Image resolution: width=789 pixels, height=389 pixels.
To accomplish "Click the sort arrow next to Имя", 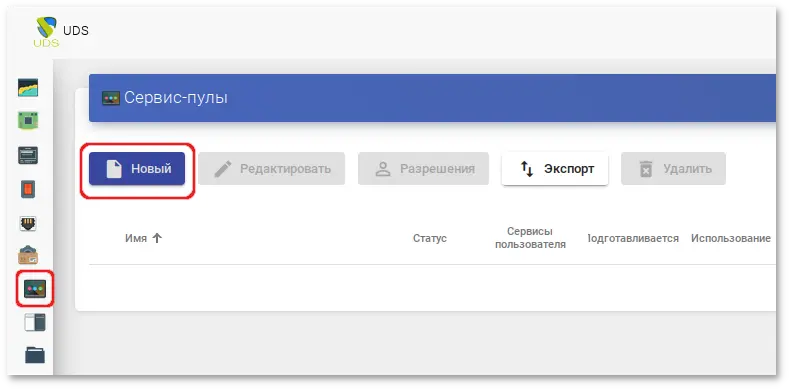I will (157, 238).
